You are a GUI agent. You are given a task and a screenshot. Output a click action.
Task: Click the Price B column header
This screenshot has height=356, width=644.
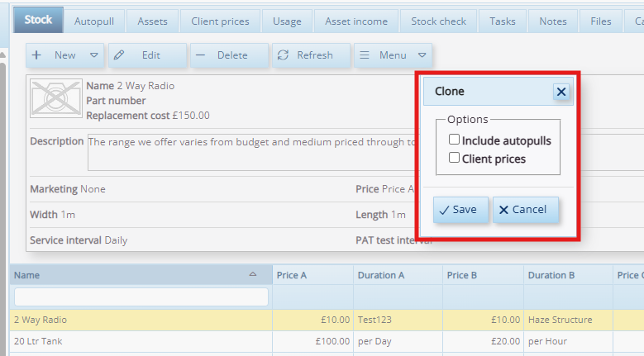[x=483, y=275]
